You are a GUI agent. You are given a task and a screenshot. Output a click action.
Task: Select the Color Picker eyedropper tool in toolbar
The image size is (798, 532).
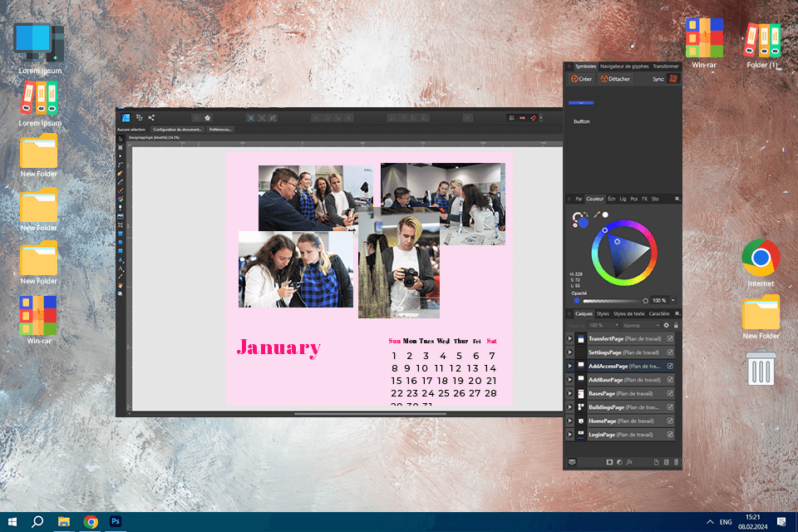tap(121, 277)
